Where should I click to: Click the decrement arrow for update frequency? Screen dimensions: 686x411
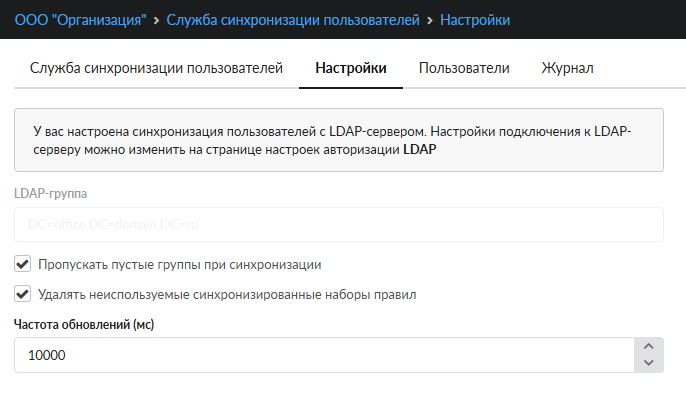click(x=648, y=363)
